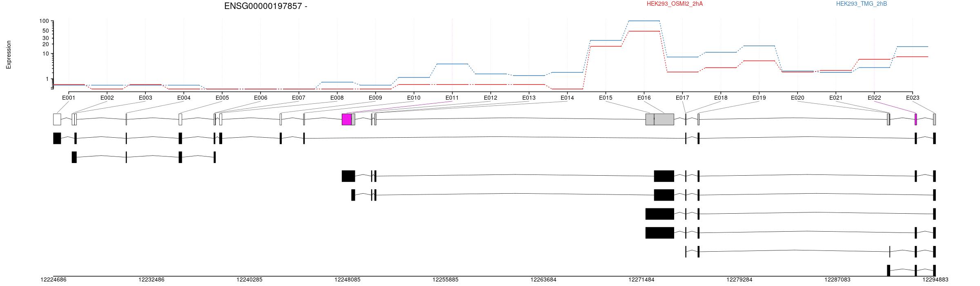The image size is (980, 286).
Task: Click first exon of second short transcript
Action: (x=74, y=157)
